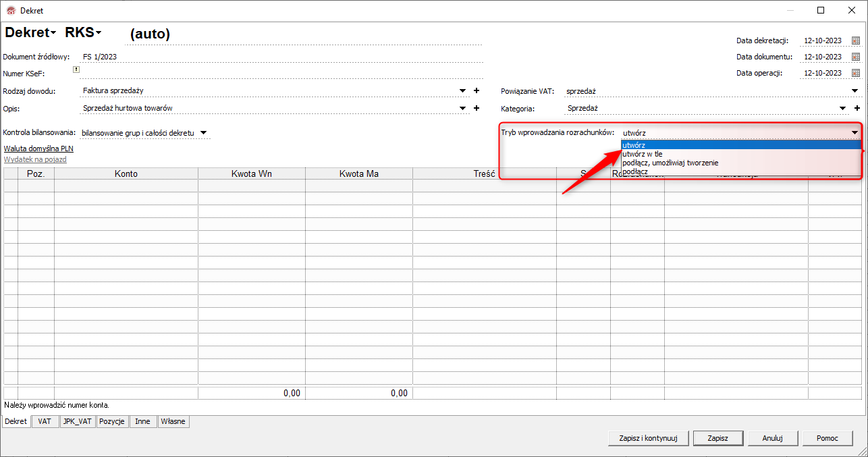The width and height of the screenshot is (868, 457).
Task: Expand Opis dropdown arrow
Action: [x=462, y=108]
